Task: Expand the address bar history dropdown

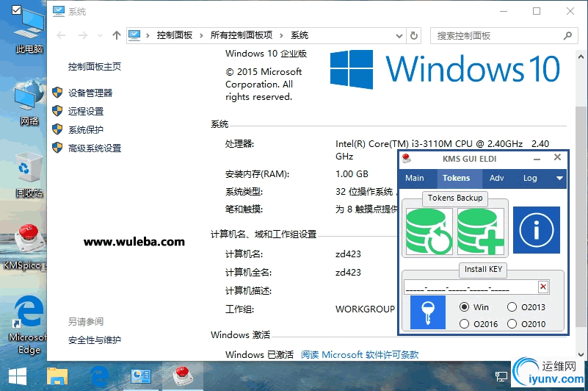Action: (399, 36)
